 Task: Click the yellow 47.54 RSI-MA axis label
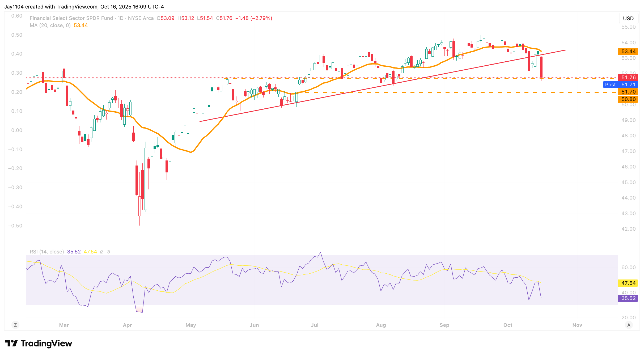click(x=628, y=283)
